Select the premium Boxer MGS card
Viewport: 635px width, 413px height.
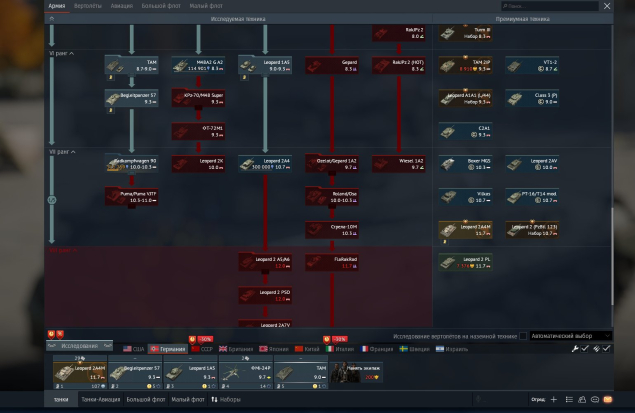point(466,164)
